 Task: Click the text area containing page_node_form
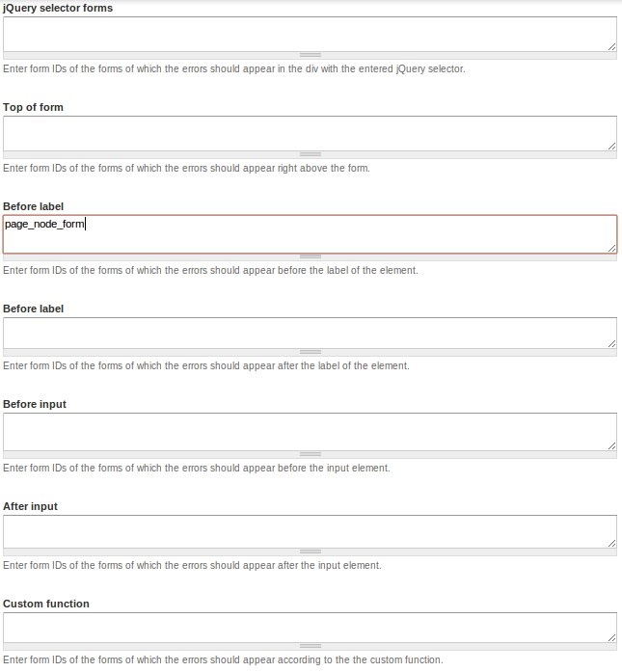tap(310, 233)
